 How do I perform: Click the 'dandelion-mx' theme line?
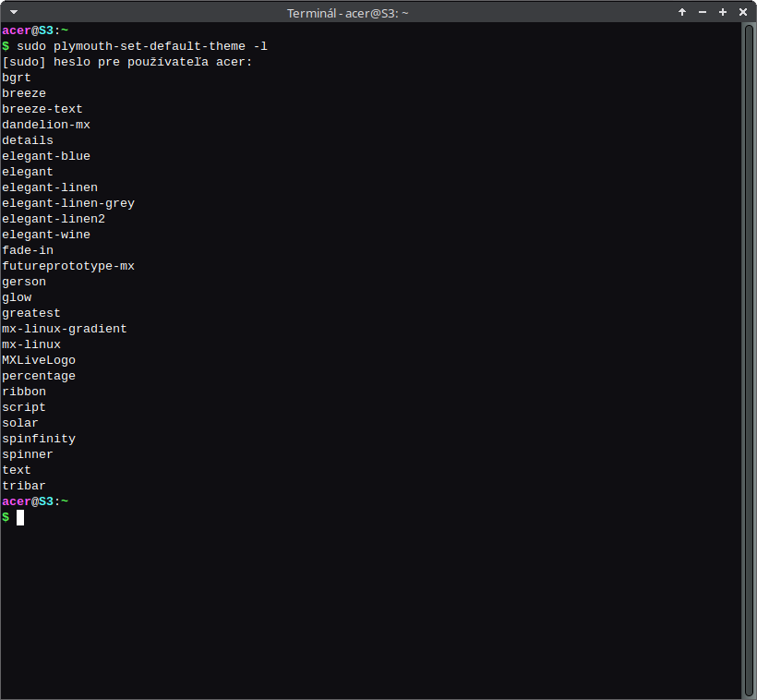[46, 125]
